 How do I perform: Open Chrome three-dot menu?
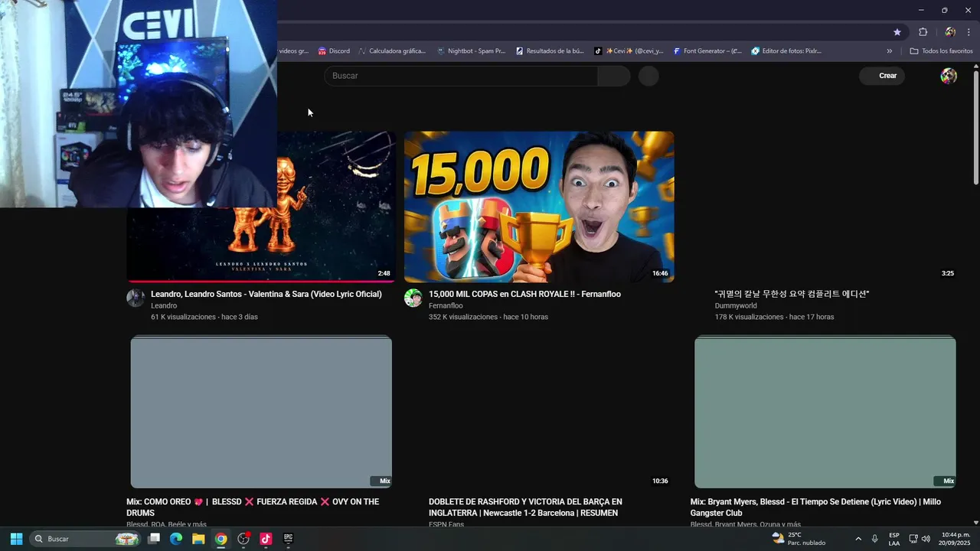(x=969, y=32)
